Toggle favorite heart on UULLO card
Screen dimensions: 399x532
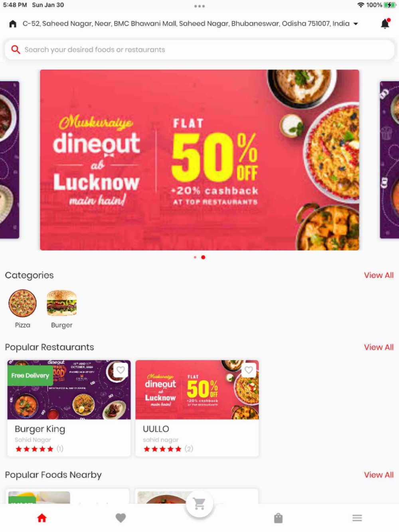click(x=249, y=370)
